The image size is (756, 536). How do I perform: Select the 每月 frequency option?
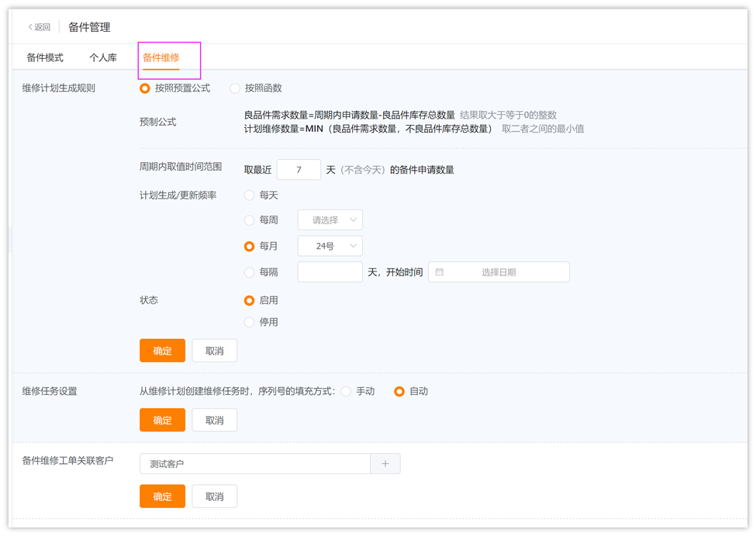coord(261,246)
